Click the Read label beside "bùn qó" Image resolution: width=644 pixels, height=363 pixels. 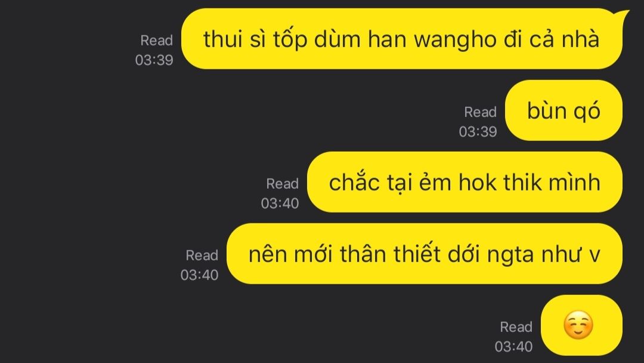click(480, 112)
